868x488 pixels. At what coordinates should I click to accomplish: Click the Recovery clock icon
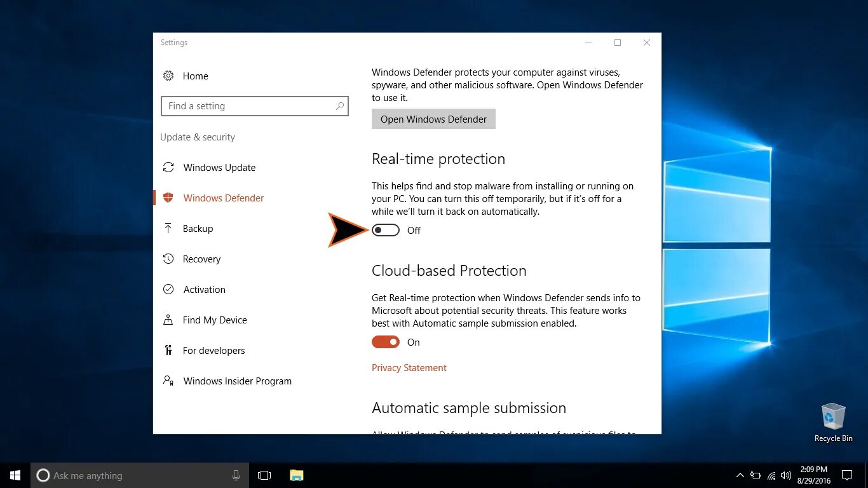point(168,259)
